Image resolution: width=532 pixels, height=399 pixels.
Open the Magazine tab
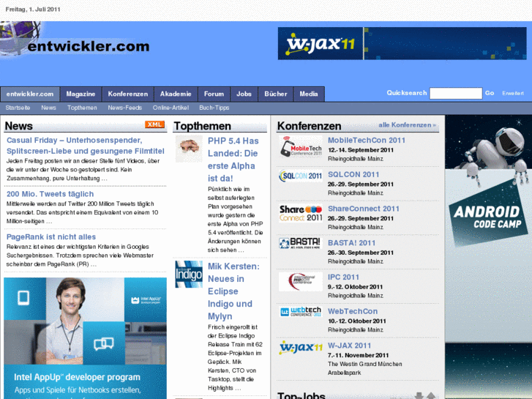click(x=80, y=94)
